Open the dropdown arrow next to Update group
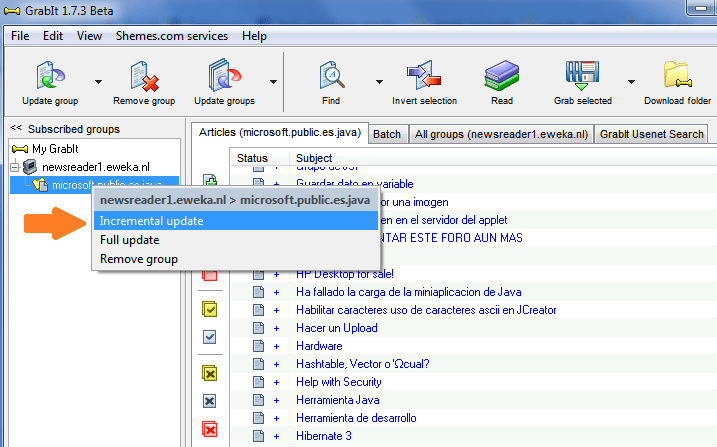 tap(98, 82)
